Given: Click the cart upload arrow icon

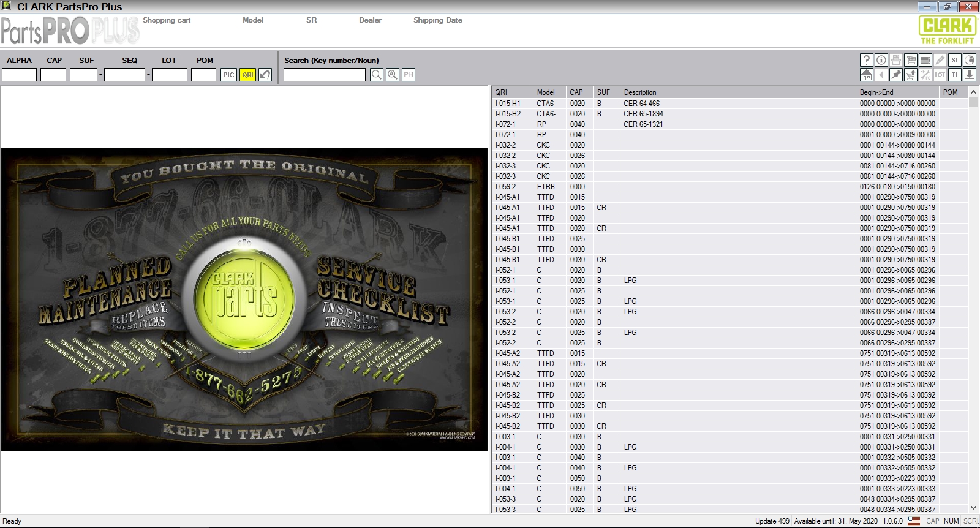Looking at the screenshot, I should (910, 75).
